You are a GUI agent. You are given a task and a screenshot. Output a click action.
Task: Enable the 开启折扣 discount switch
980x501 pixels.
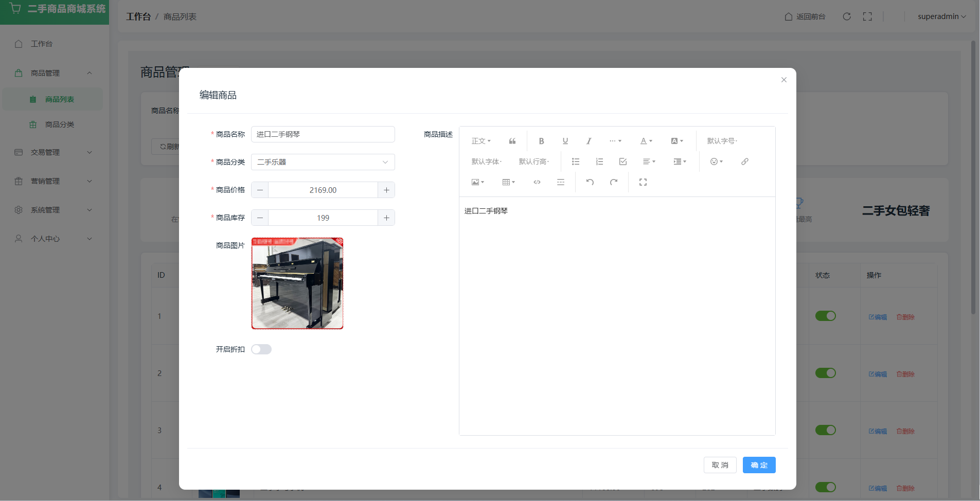click(x=261, y=349)
